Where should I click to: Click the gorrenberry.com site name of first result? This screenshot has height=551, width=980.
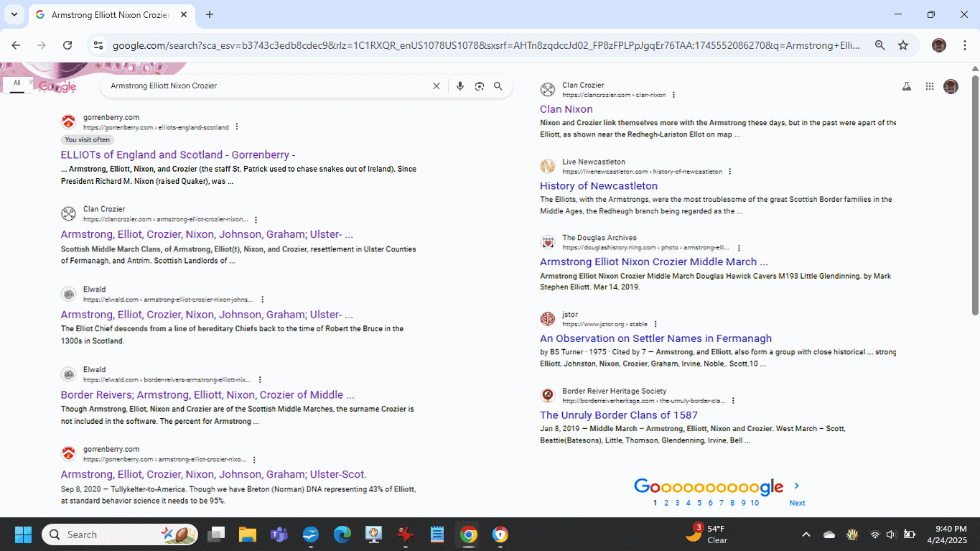(x=111, y=117)
